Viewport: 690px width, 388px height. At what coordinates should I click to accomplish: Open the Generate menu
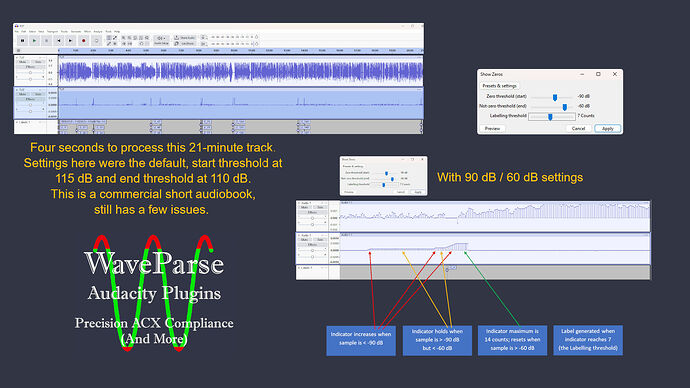[x=76, y=32]
